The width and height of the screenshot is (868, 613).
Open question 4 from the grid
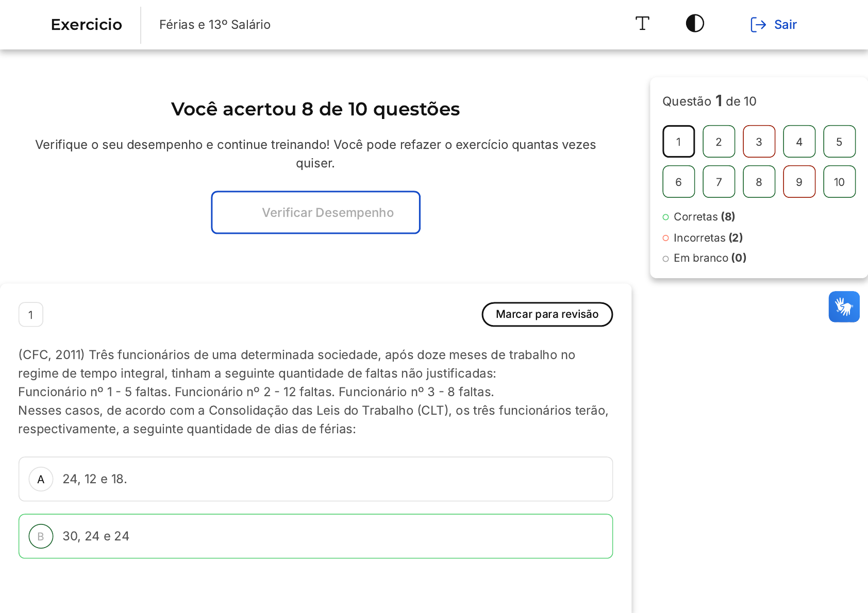[799, 142]
